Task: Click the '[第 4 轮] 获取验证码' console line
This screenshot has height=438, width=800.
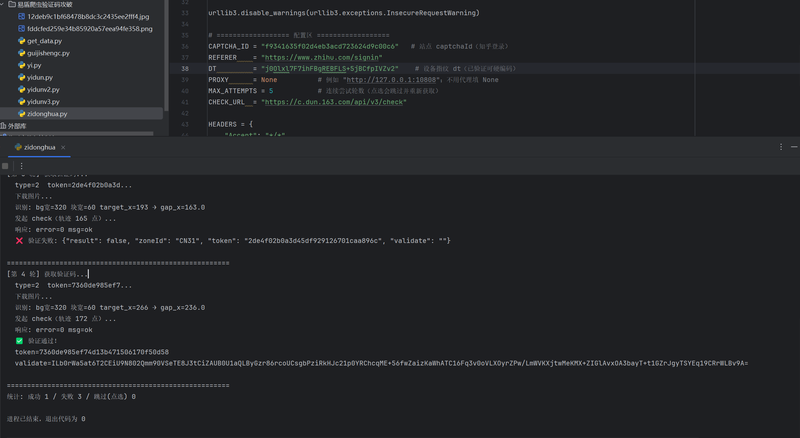Action: pyautogui.click(x=47, y=274)
